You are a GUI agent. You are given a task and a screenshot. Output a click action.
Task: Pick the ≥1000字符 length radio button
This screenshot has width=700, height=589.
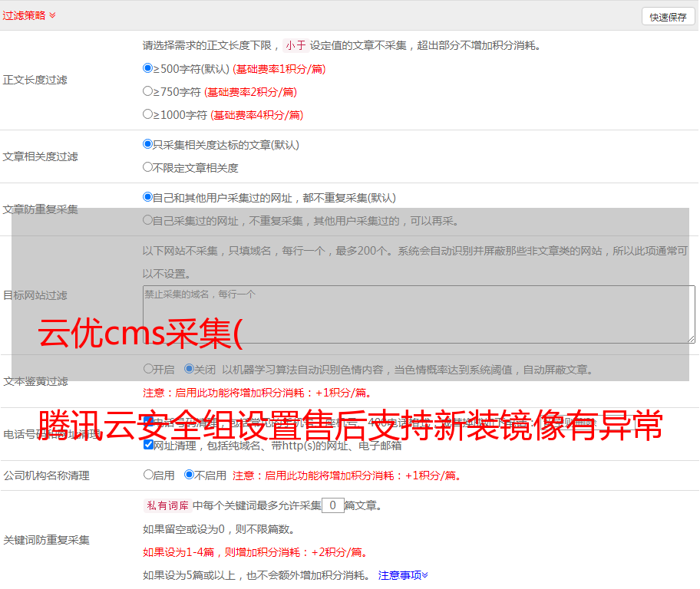[x=147, y=114]
